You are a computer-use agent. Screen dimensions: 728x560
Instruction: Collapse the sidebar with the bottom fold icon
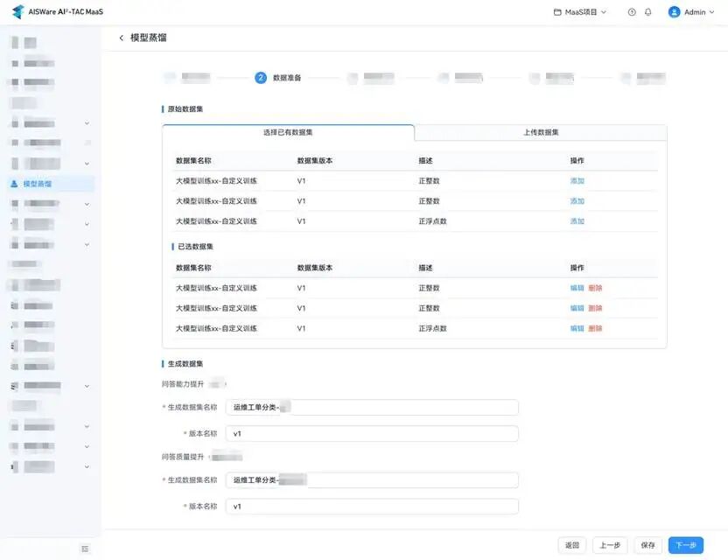click(85, 549)
